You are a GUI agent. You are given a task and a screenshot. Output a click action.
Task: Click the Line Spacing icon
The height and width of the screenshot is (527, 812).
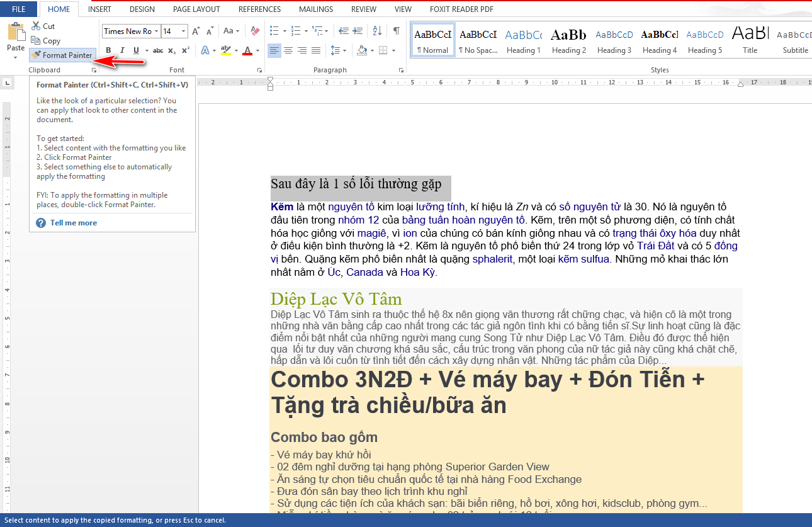click(335, 50)
